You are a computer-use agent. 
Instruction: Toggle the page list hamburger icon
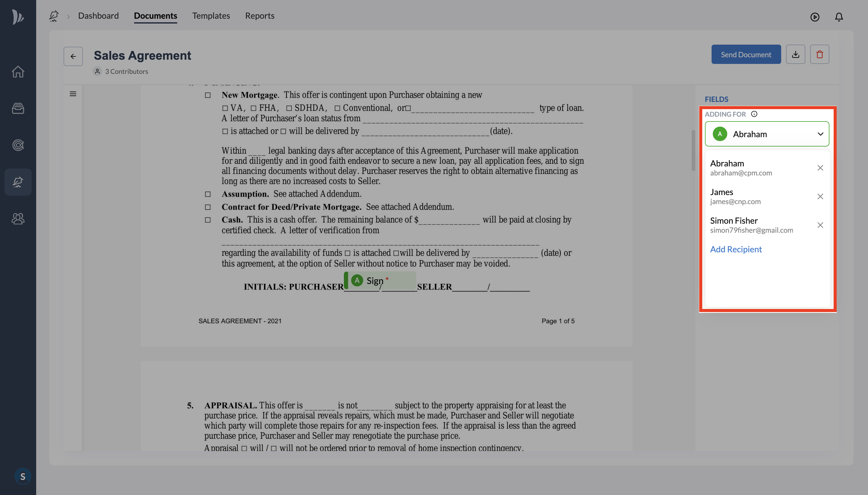pos(73,94)
